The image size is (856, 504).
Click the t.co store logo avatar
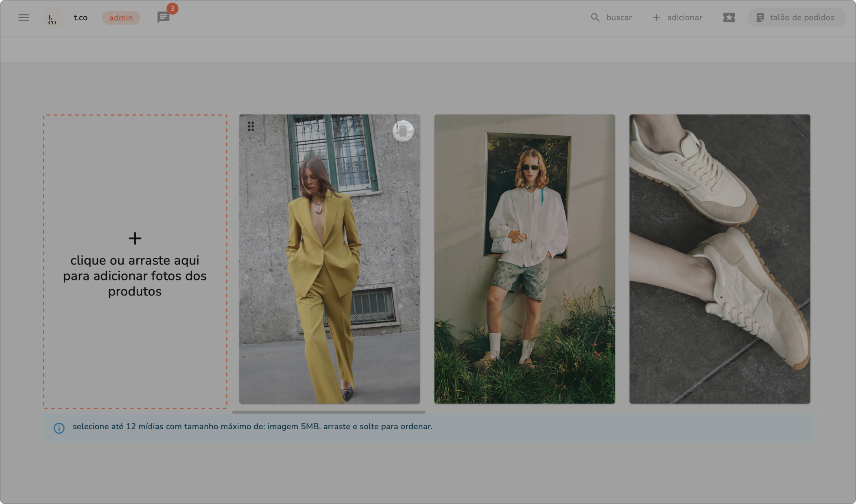pyautogui.click(x=53, y=18)
